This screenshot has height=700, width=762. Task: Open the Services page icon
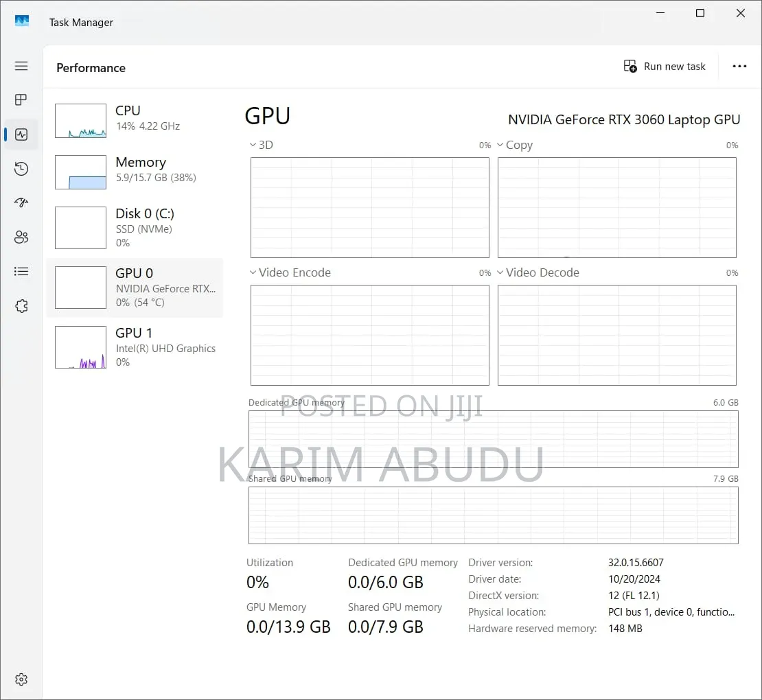[x=21, y=306]
